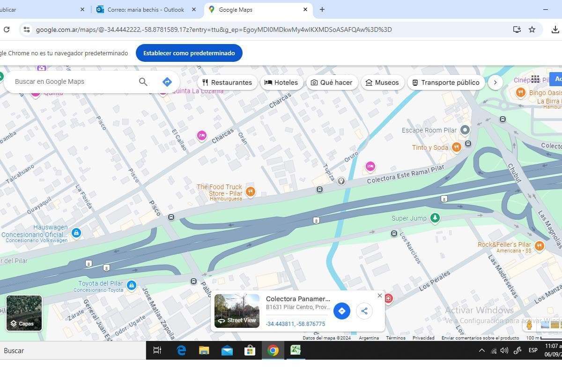Viewport: 562px width, 392px height.
Task: Open a new browser tab
Action: [322, 9]
